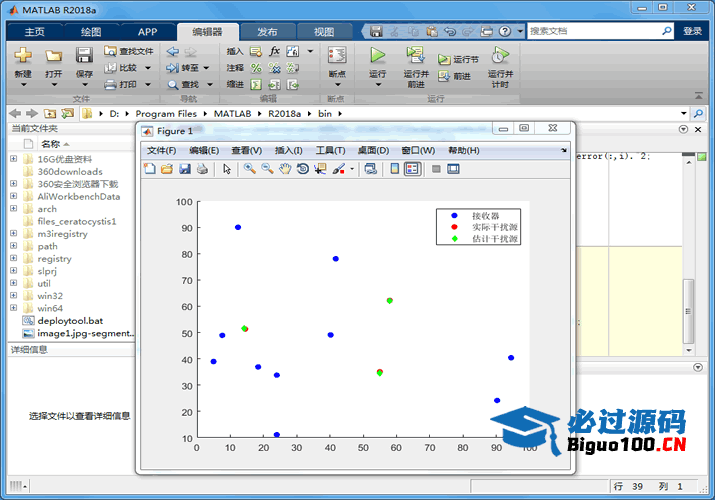Click the Run and Time (运行并计时) icon
Screen dimensions: 715x500
click(500, 57)
